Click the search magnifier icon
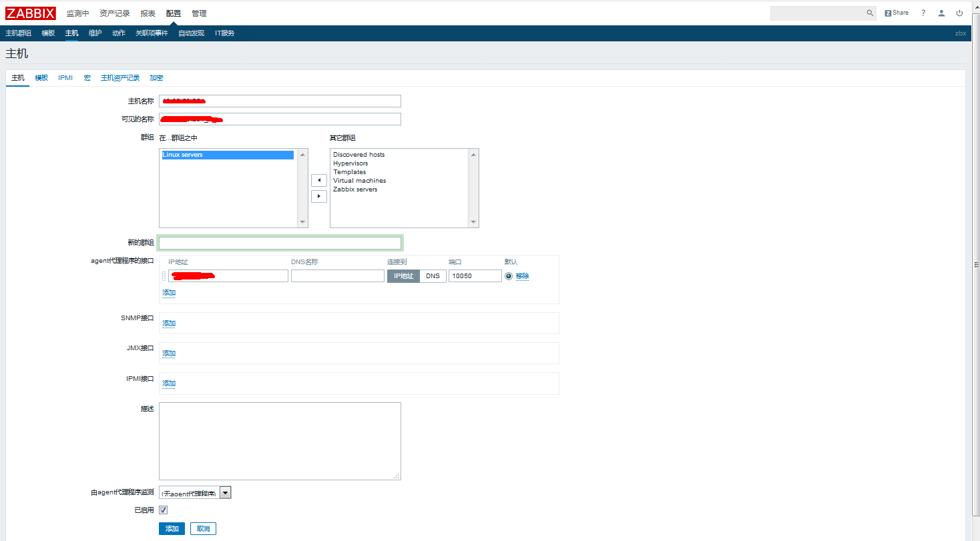The height and width of the screenshot is (541, 980). pyautogui.click(x=870, y=13)
